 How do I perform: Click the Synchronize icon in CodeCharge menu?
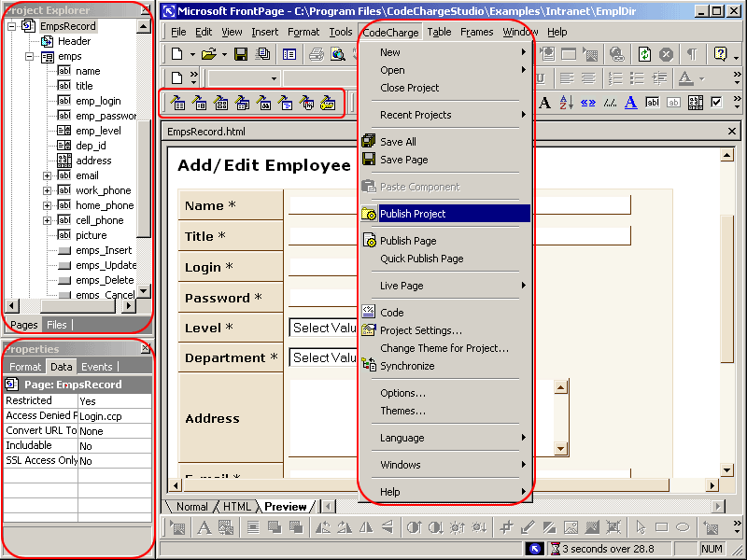(369, 365)
